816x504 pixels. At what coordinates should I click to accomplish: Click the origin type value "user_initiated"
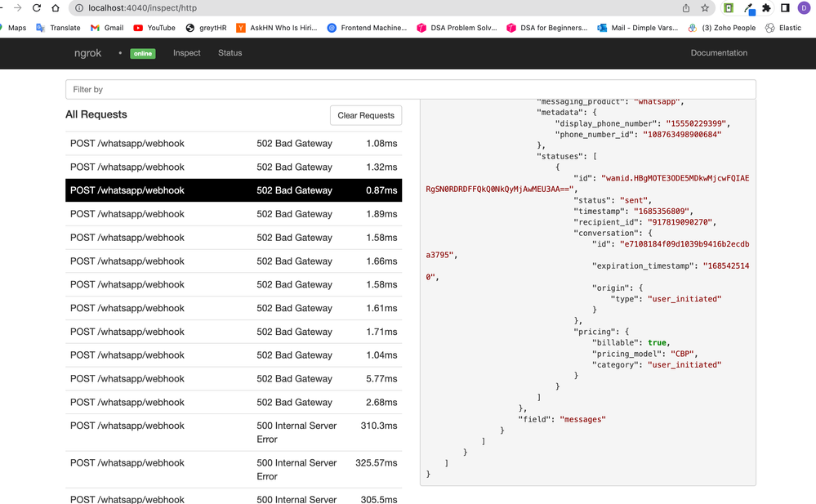(x=684, y=300)
